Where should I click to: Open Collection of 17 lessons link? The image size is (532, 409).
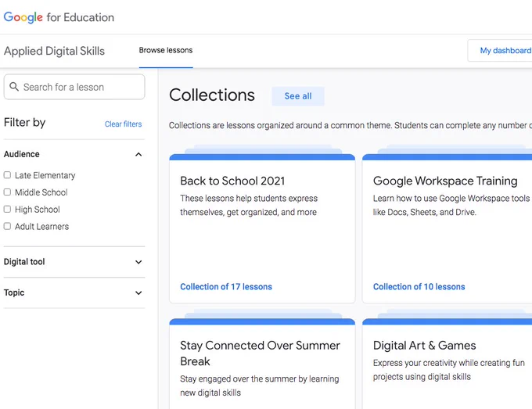click(x=226, y=286)
